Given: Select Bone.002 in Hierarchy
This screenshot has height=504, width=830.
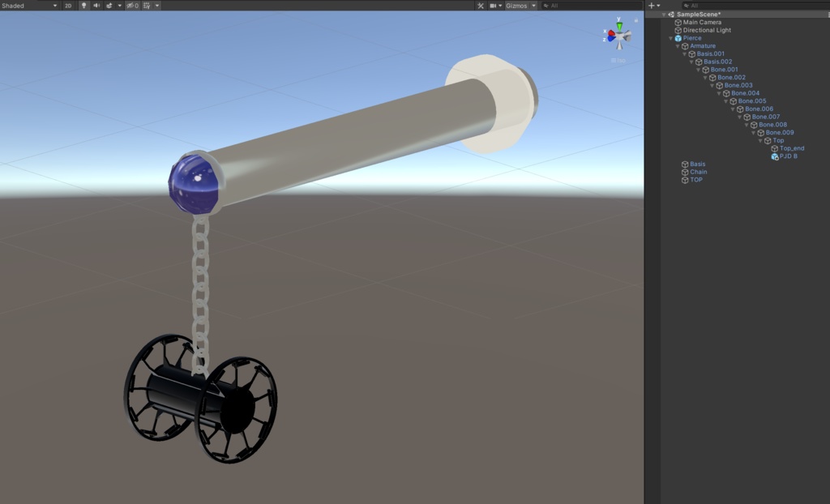Looking at the screenshot, I should (732, 77).
